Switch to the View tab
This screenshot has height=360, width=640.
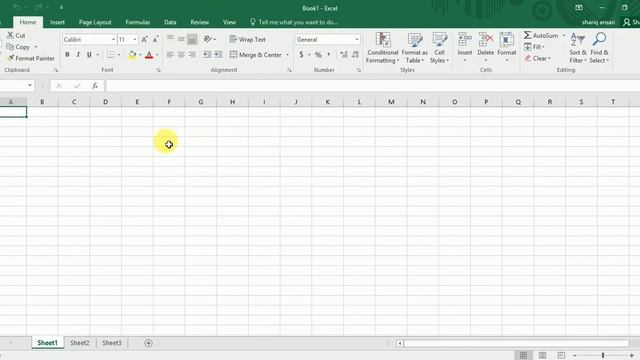229,22
